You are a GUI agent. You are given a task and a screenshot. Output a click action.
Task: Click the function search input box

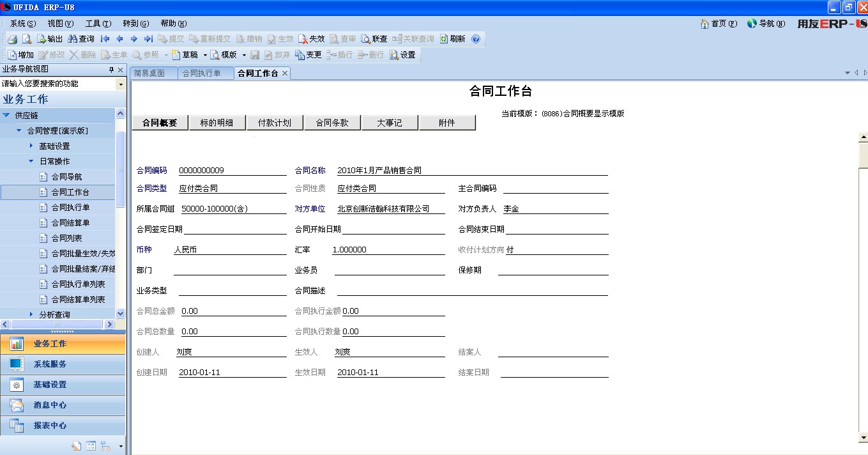(x=58, y=84)
